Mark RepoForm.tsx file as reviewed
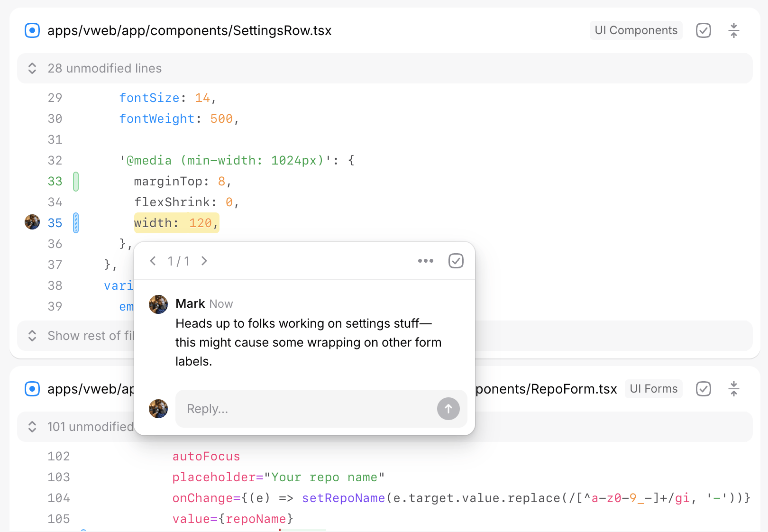This screenshot has width=768, height=532. click(703, 389)
